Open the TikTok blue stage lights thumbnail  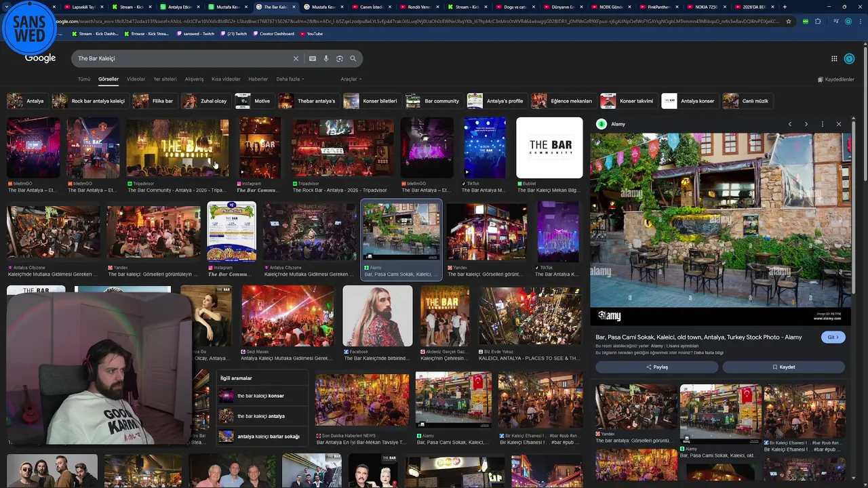click(x=485, y=148)
